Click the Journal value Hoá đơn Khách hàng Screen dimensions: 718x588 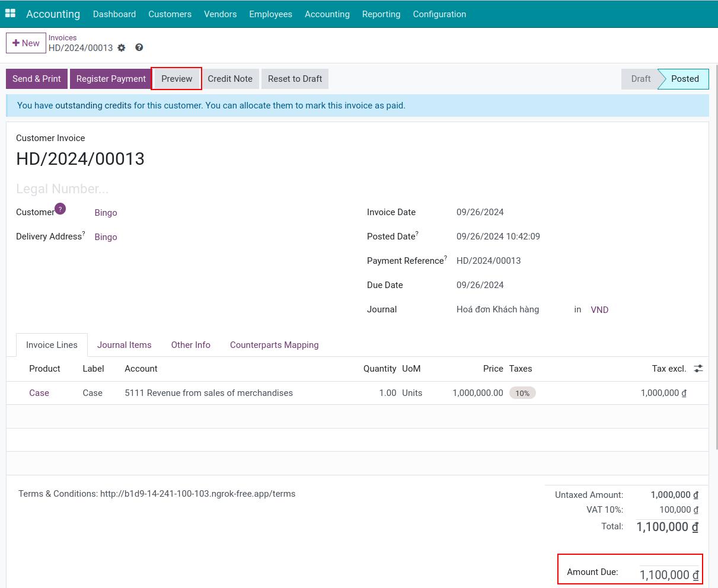coord(498,309)
